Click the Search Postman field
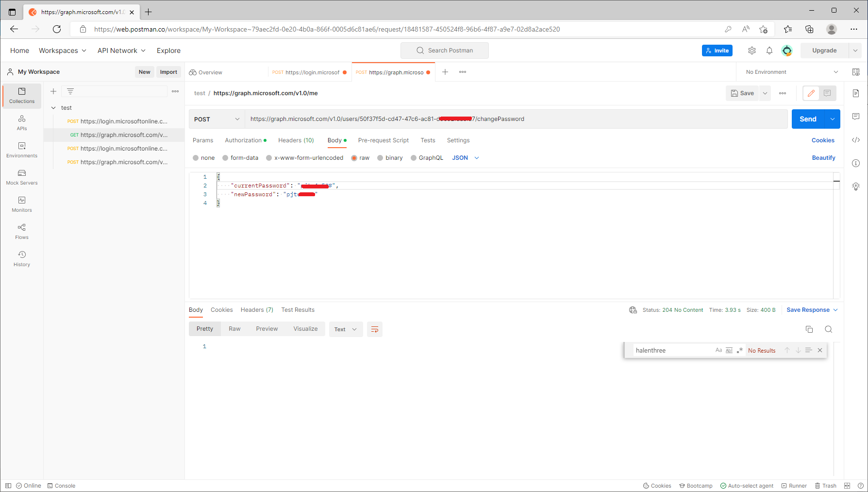Viewport: 868px width, 492px height. 445,51
